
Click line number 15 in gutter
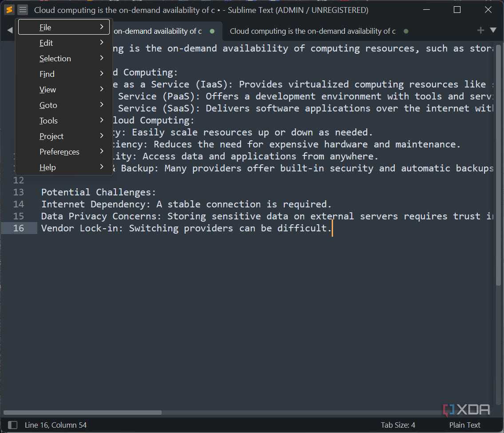pyautogui.click(x=19, y=216)
